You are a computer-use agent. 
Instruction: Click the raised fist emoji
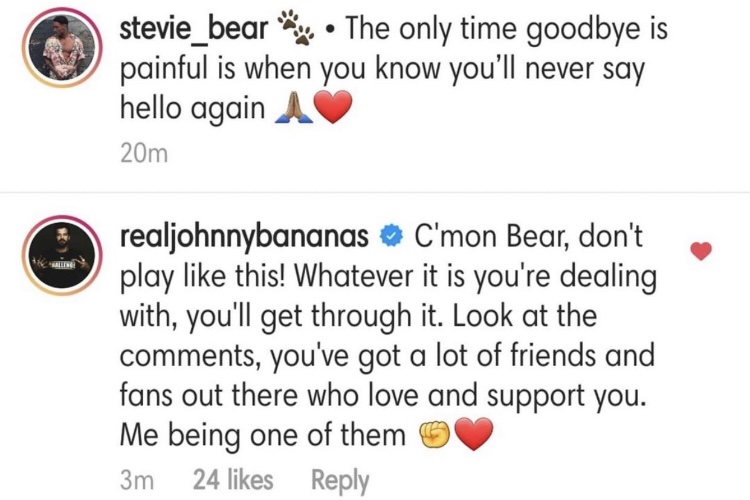tap(434, 434)
